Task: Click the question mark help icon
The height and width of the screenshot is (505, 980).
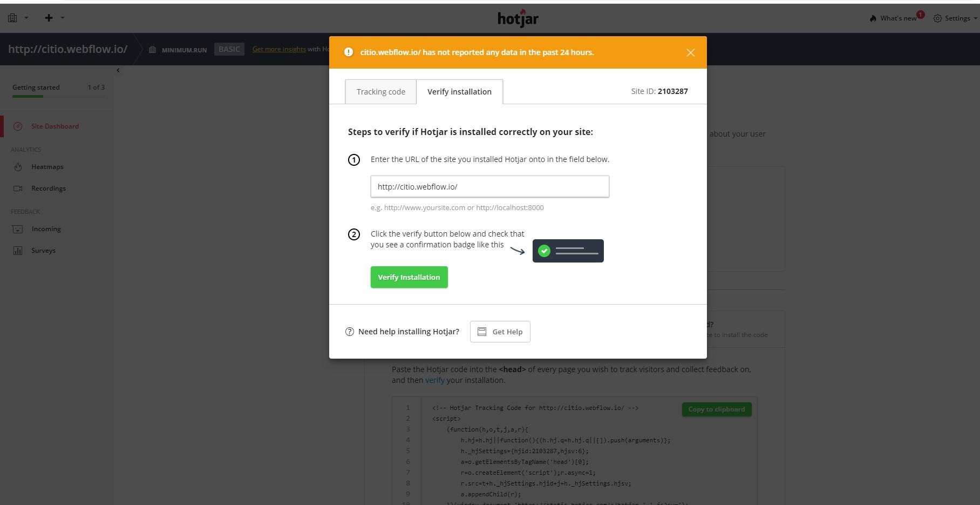Action: [x=350, y=332]
